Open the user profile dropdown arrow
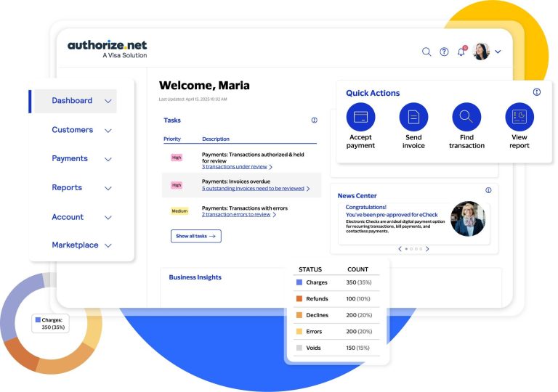 point(498,52)
